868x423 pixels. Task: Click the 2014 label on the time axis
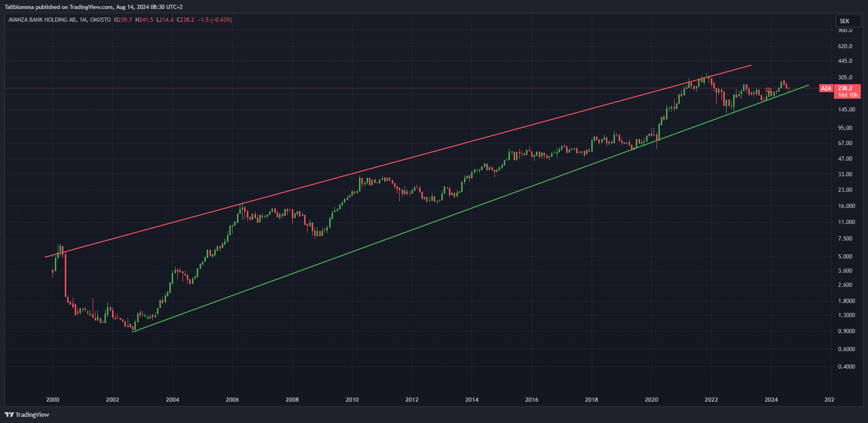(472, 399)
